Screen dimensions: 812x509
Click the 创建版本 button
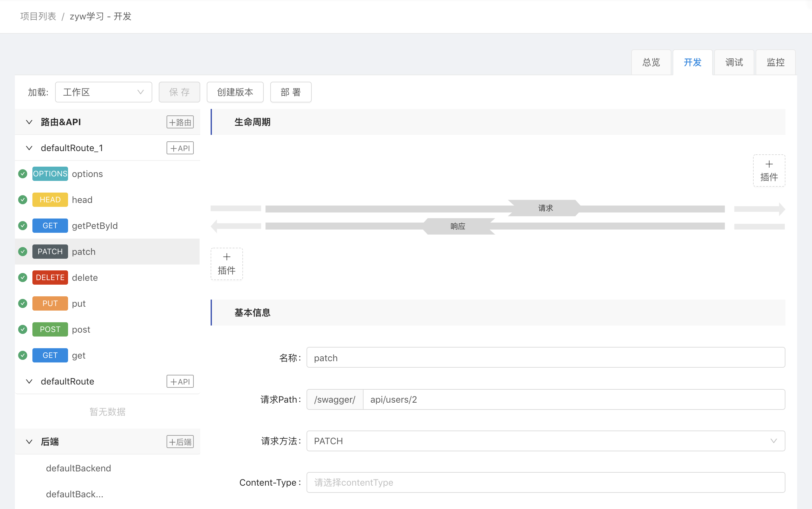235,92
